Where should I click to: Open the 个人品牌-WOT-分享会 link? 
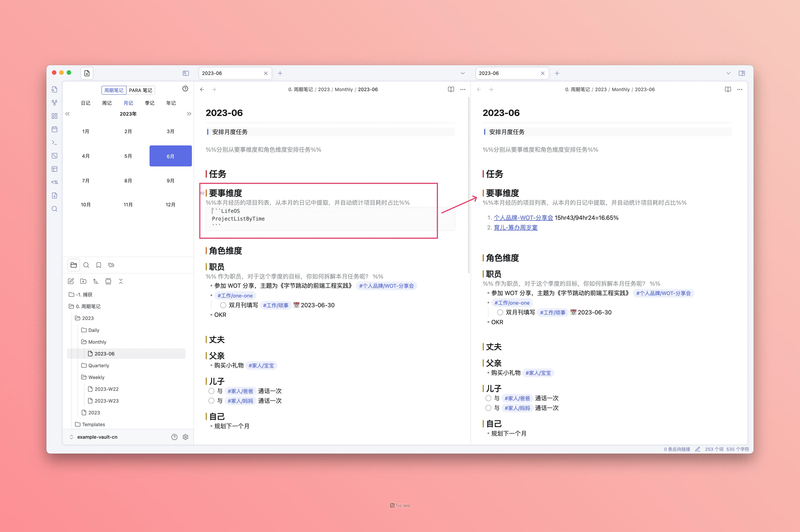click(x=523, y=218)
